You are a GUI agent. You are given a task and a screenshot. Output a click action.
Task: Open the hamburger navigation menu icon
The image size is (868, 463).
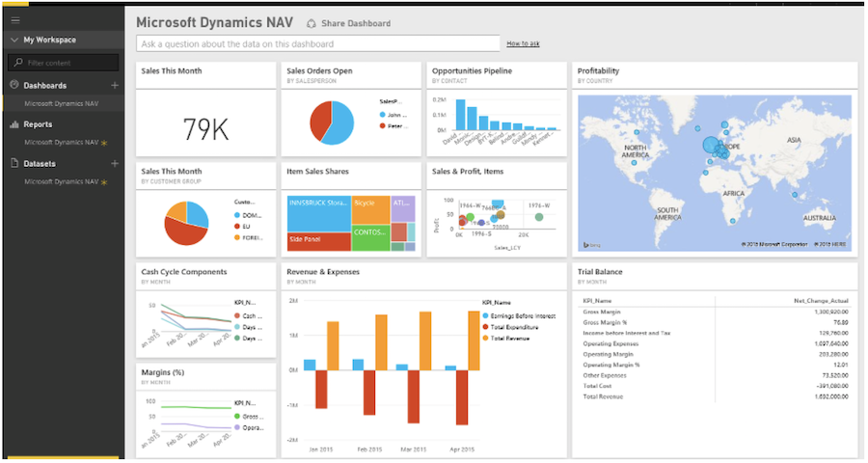point(15,20)
